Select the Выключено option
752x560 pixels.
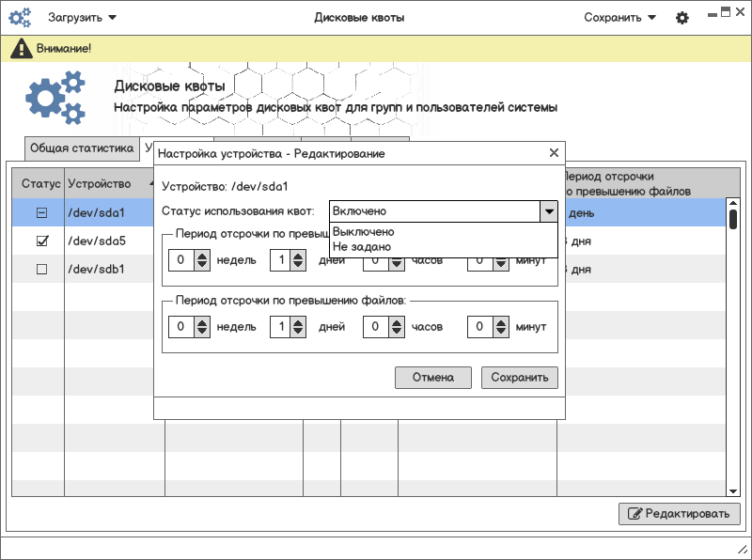coord(364,232)
